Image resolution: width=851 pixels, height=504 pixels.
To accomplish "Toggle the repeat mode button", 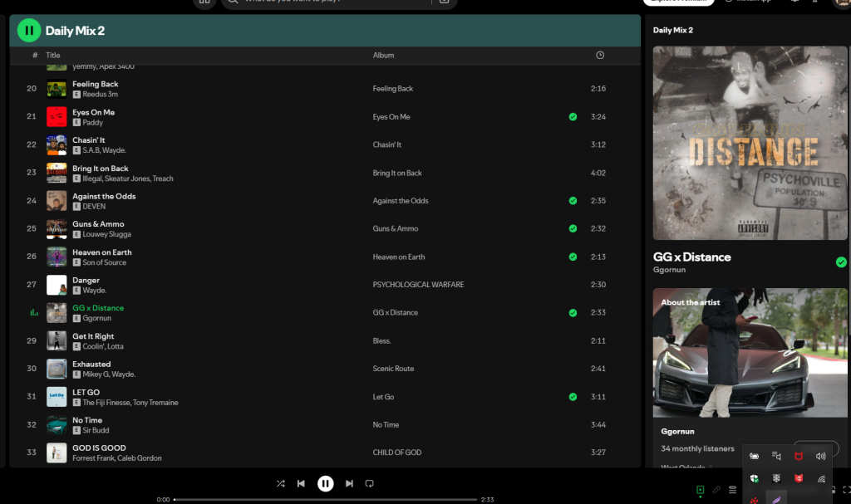I will [x=370, y=483].
